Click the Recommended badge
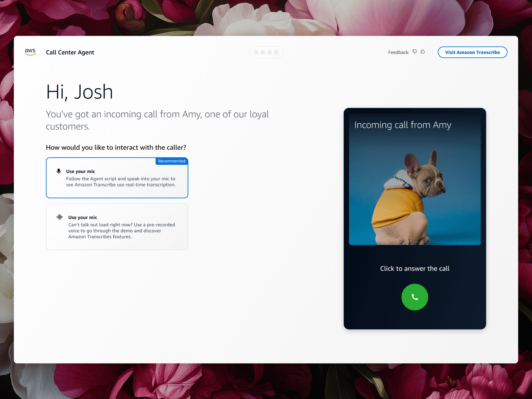The image size is (532, 399). click(172, 161)
